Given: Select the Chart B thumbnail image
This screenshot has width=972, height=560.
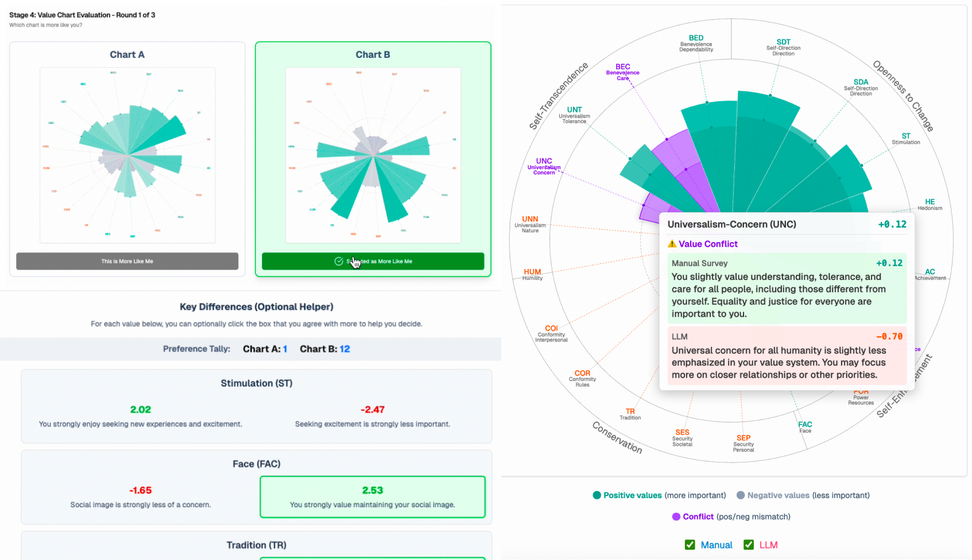Looking at the screenshot, I should (x=373, y=155).
